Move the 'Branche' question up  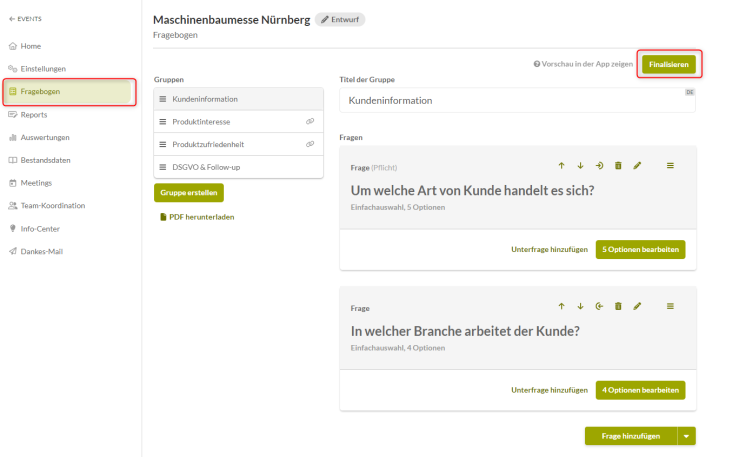[x=561, y=306]
